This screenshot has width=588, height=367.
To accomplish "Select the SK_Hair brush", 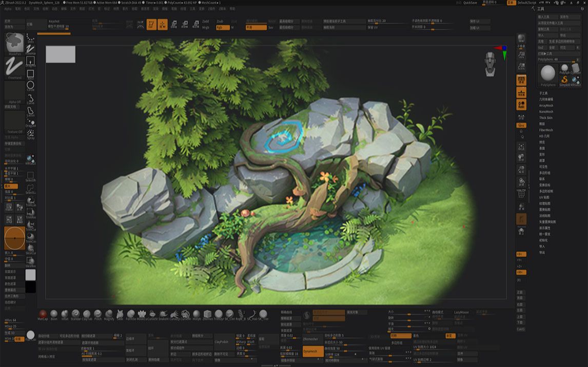I will coord(251,314).
